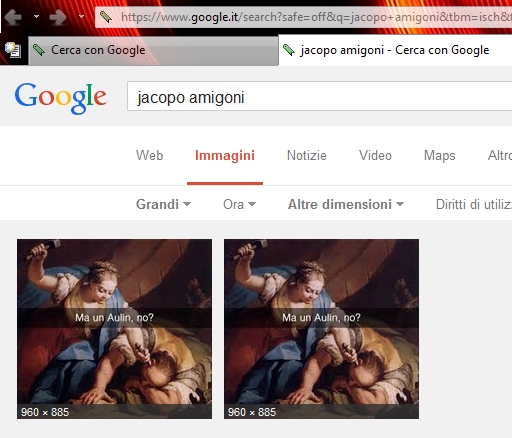Expand the Ora time filter
The image size is (512, 438).
(239, 204)
